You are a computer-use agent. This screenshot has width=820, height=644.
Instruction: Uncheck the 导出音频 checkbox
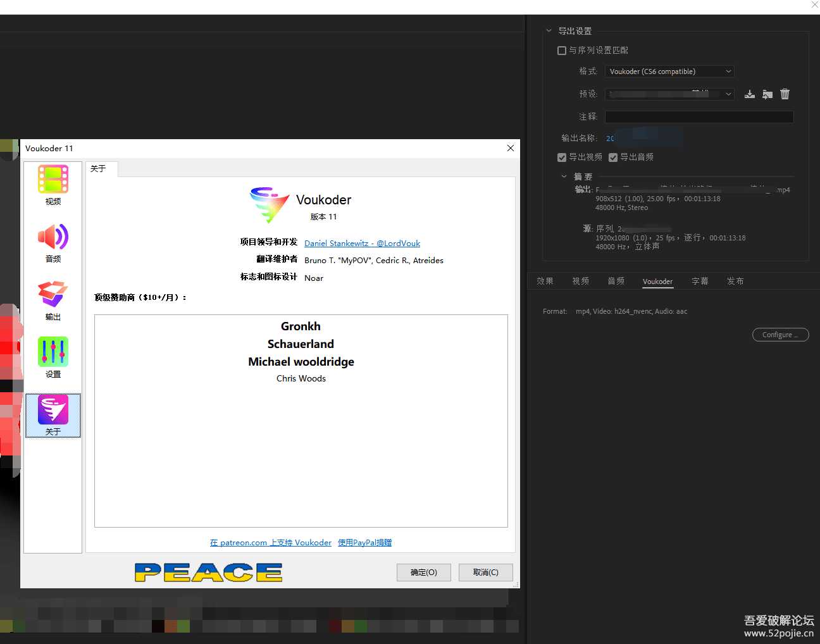tap(612, 157)
